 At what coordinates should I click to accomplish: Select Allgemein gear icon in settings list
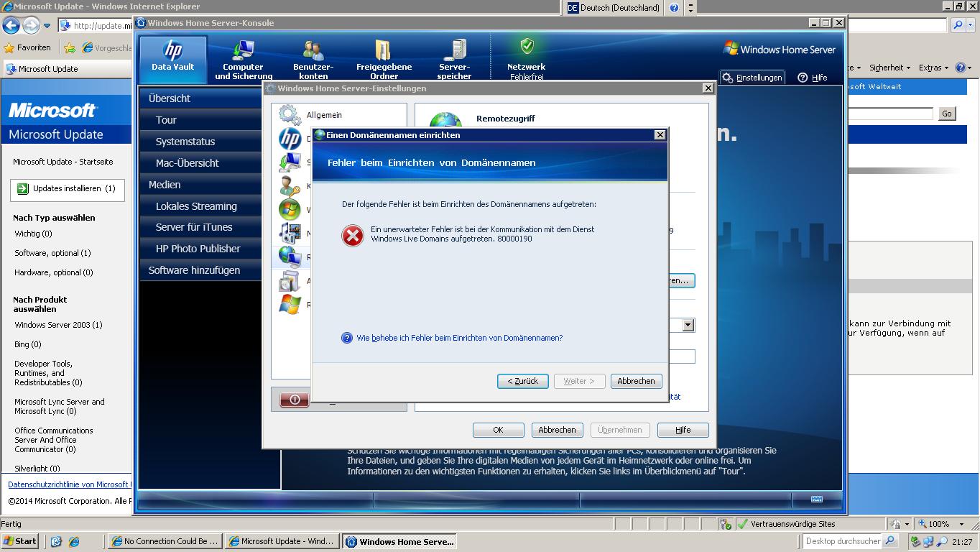click(290, 115)
